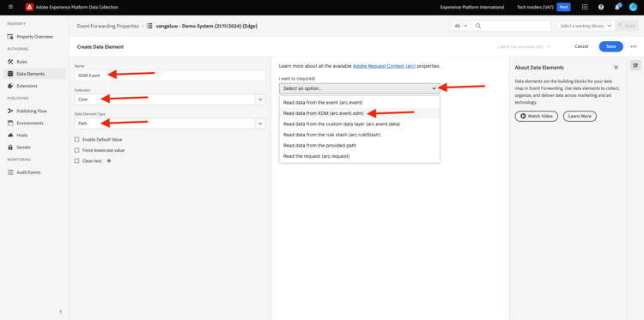This screenshot has width=644, height=320.
Task: Open Select a working library dropdown
Action: pyautogui.click(x=586, y=26)
